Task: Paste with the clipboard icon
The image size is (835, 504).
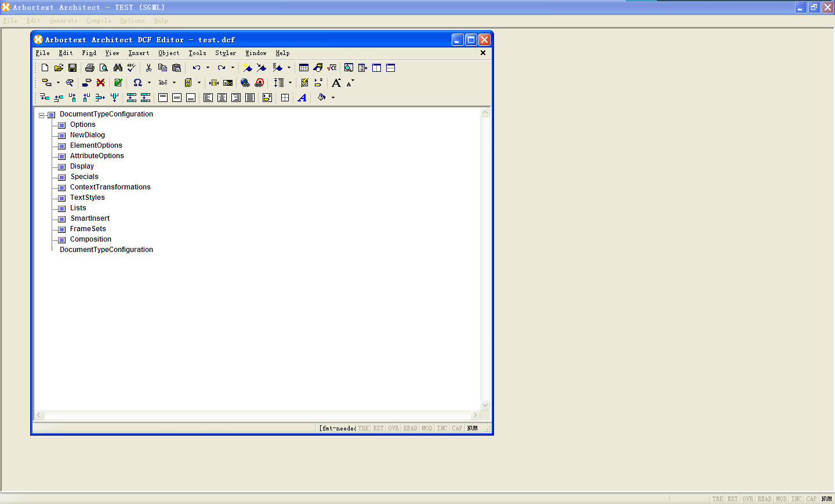Action: (177, 68)
